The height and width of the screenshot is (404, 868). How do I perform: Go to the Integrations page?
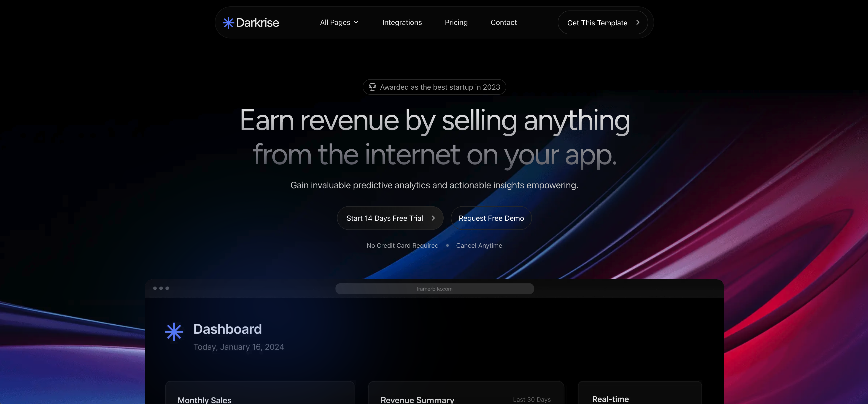coord(402,23)
